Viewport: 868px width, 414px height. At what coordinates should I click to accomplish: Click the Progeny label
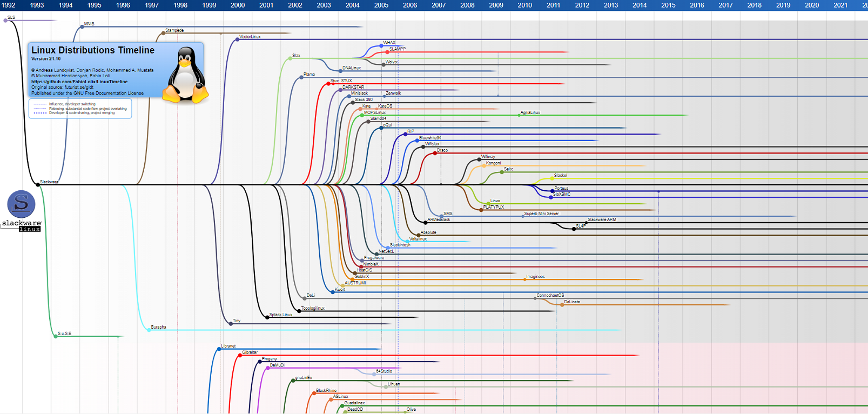pos(269,359)
